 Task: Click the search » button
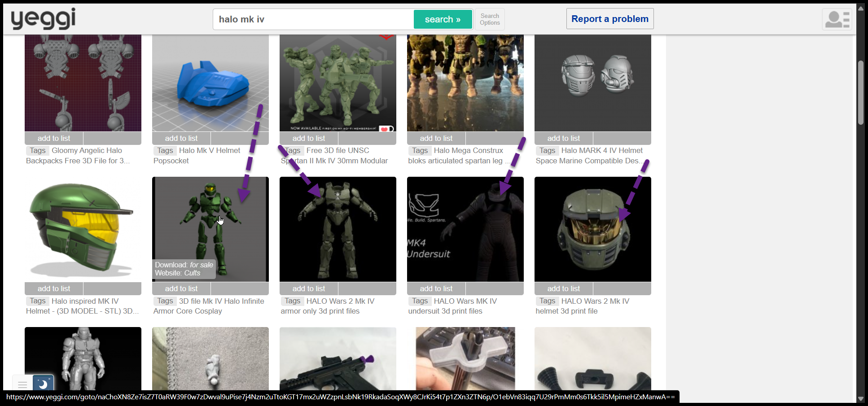click(443, 19)
